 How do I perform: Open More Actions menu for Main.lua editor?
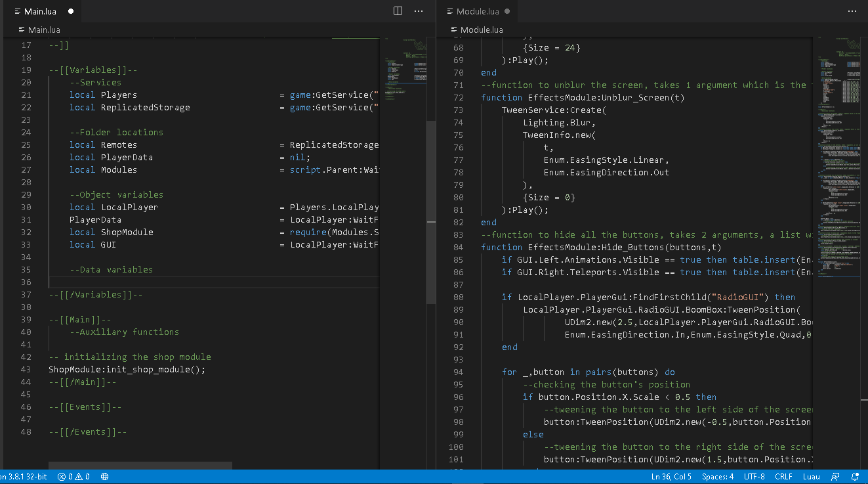(419, 11)
